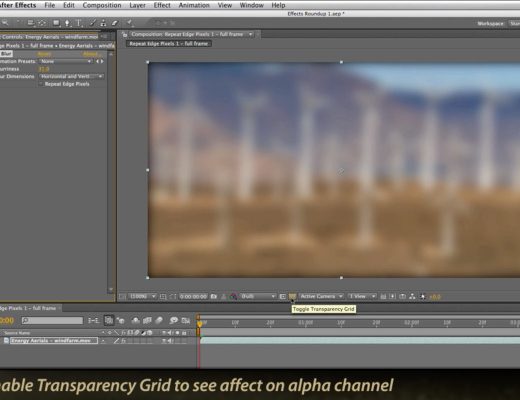This screenshot has width=520, height=400.
Task: Select the Unified Camera tool
Action: 31,23
